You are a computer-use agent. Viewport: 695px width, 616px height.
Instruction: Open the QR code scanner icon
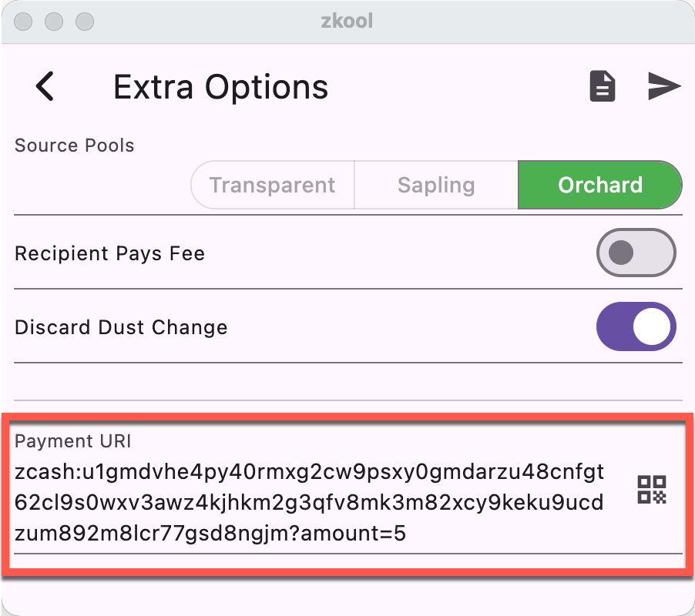(652, 490)
